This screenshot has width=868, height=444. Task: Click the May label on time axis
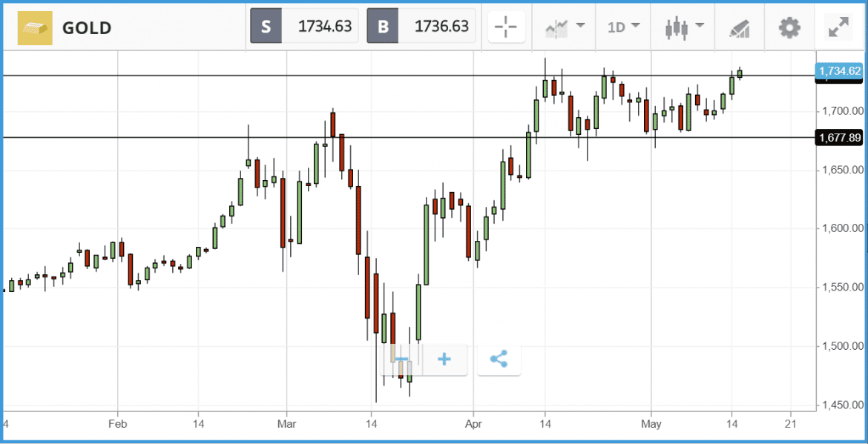651,424
